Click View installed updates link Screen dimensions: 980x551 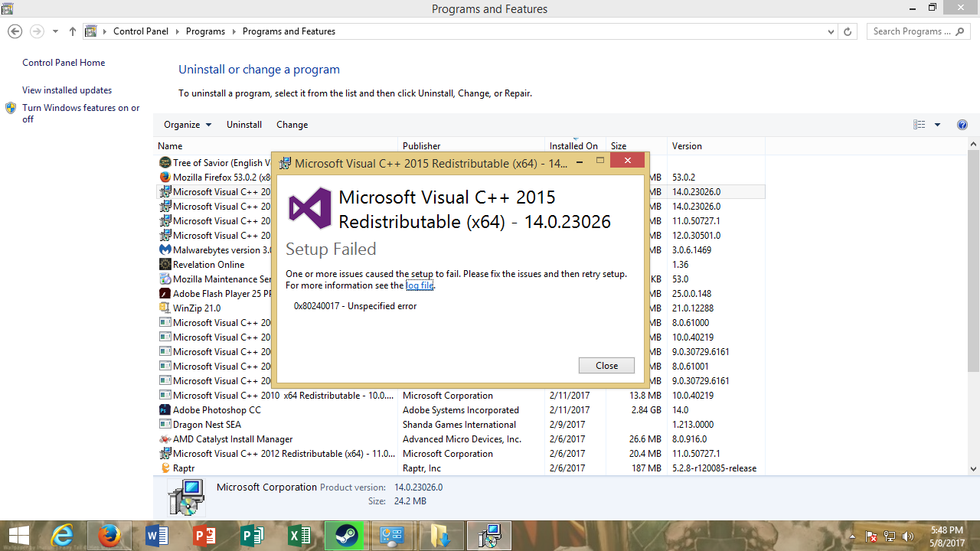pyautogui.click(x=67, y=90)
